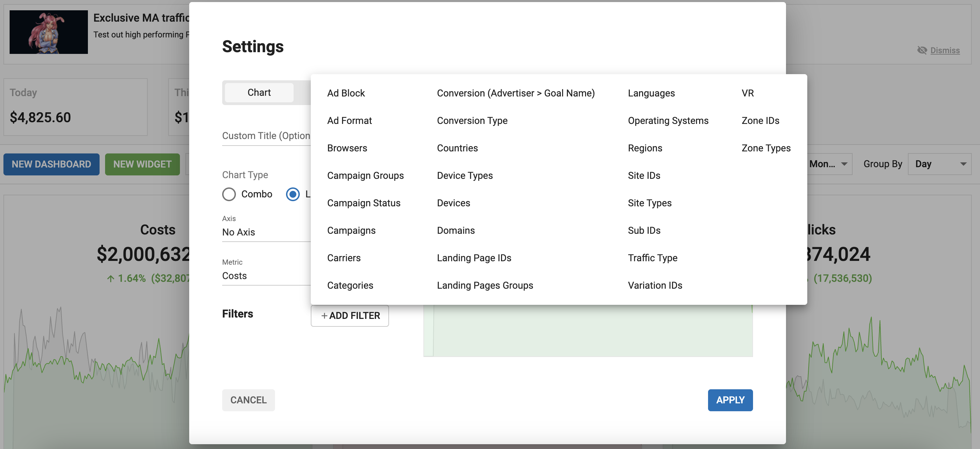Select the Conversion Type filter option
The height and width of the screenshot is (449, 980).
(472, 120)
